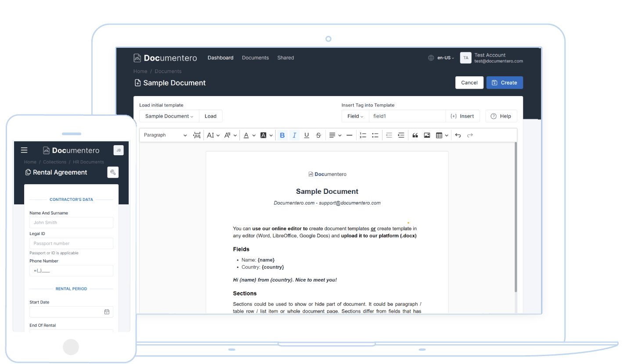Click the blue Create button

[x=505, y=82]
